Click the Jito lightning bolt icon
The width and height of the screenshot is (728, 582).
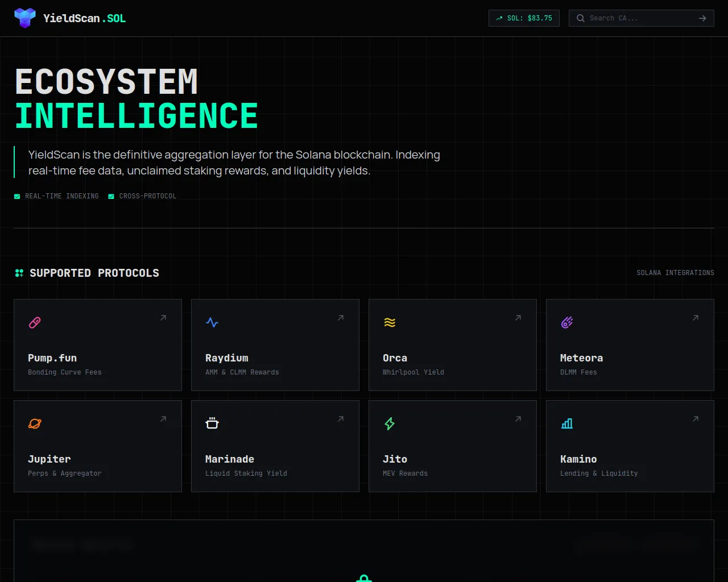[x=390, y=423]
